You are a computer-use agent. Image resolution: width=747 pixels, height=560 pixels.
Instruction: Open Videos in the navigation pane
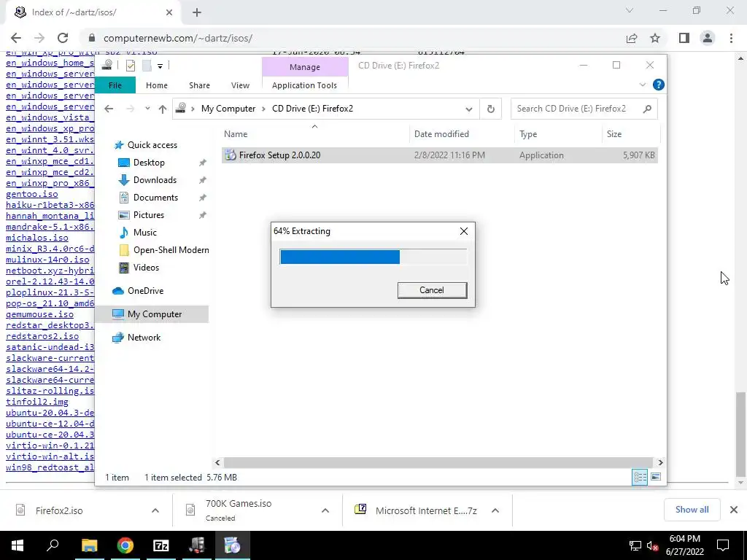(146, 268)
